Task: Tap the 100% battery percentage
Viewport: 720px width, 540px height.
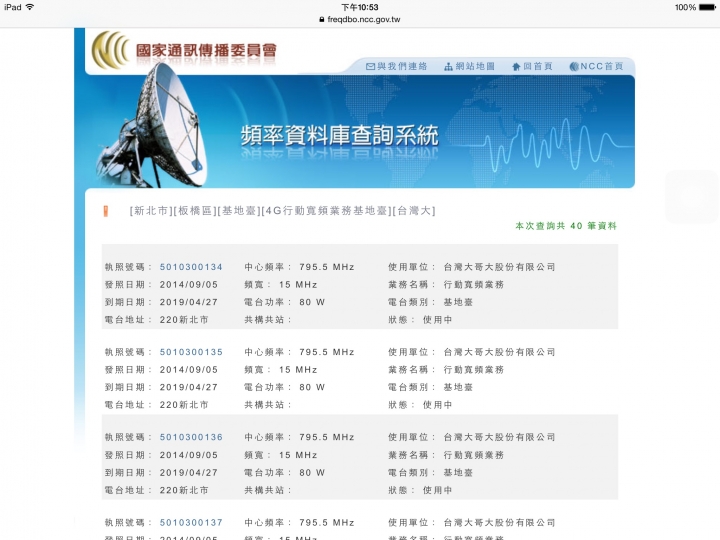Action: point(685,7)
